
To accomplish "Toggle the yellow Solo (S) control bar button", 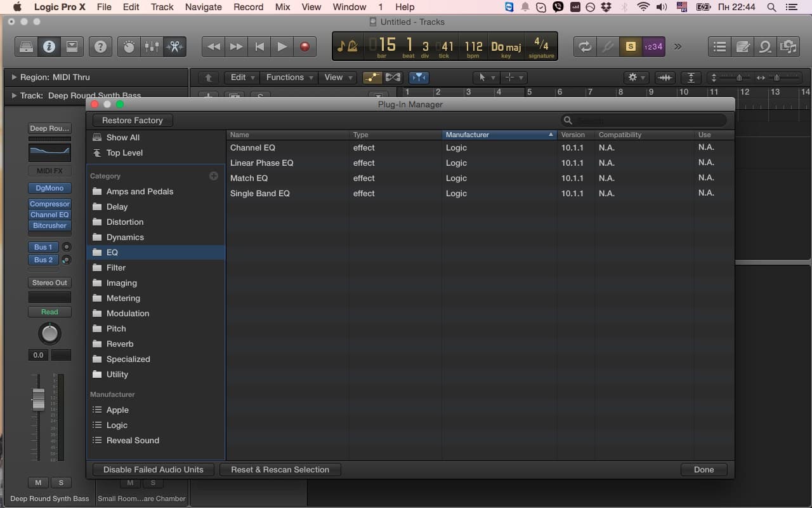I will click(631, 46).
